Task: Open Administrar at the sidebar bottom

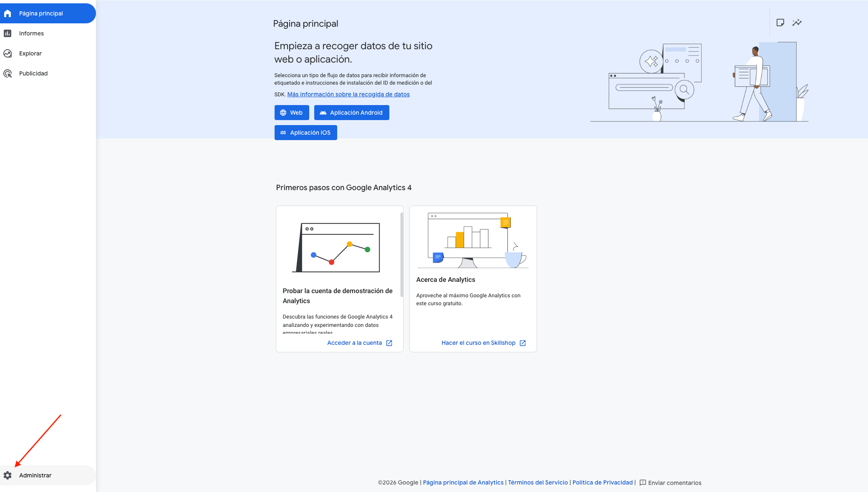Action: click(x=48, y=475)
